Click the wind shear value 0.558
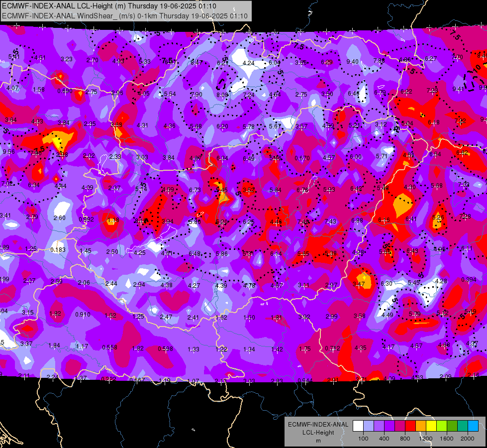Viewport: 487px width, 448px height. [x=109, y=347]
